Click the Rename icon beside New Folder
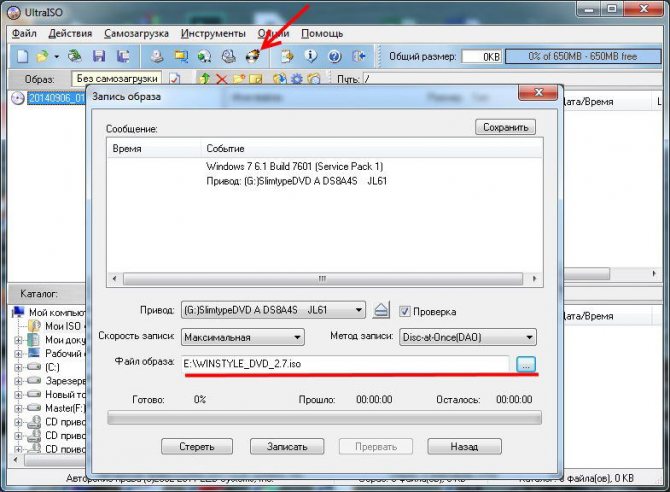The image size is (670, 492). pyautogui.click(x=256, y=79)
